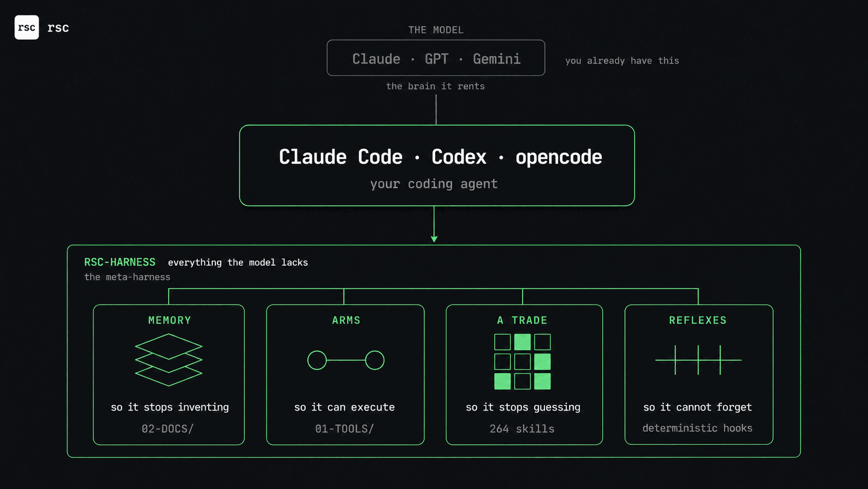The image size is (868, 489).
Task: Click the white rsc logo badge
Action: coord(26,28)
